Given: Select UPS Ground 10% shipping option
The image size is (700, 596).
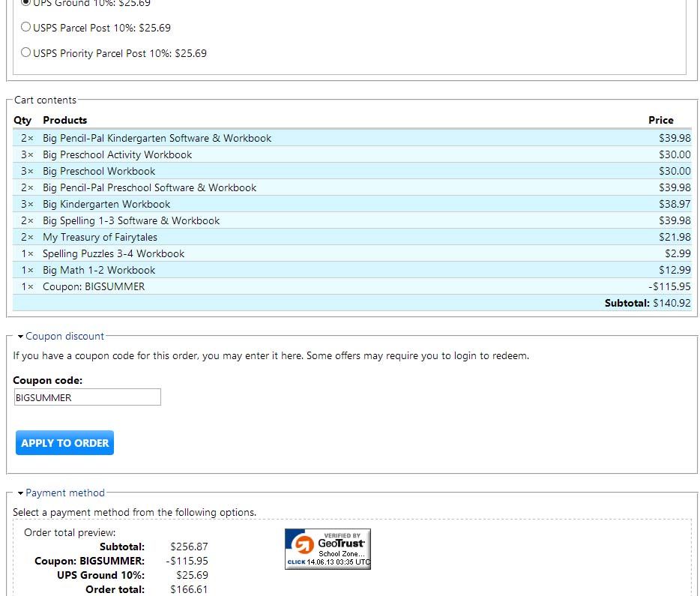Looking at the screenshot, I should click(x=26, y=2).
